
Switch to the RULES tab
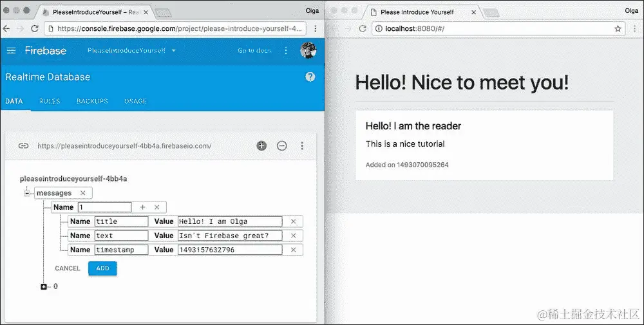50,101
